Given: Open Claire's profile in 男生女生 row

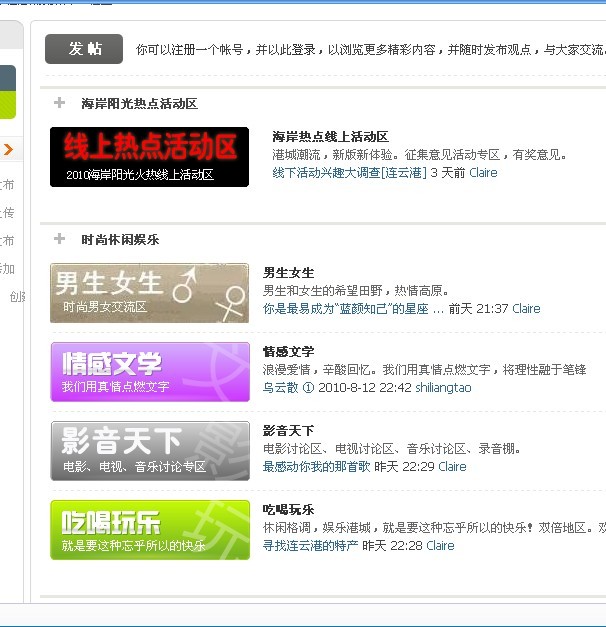Looking at the screenshot, I should [x=526, y=309].
